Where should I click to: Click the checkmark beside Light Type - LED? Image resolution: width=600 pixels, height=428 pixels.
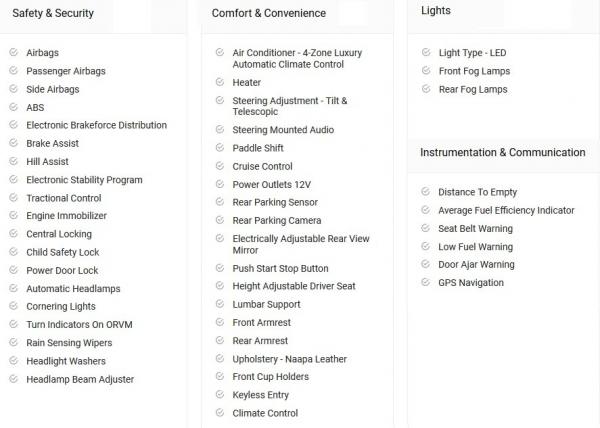(x=426, y=52)
